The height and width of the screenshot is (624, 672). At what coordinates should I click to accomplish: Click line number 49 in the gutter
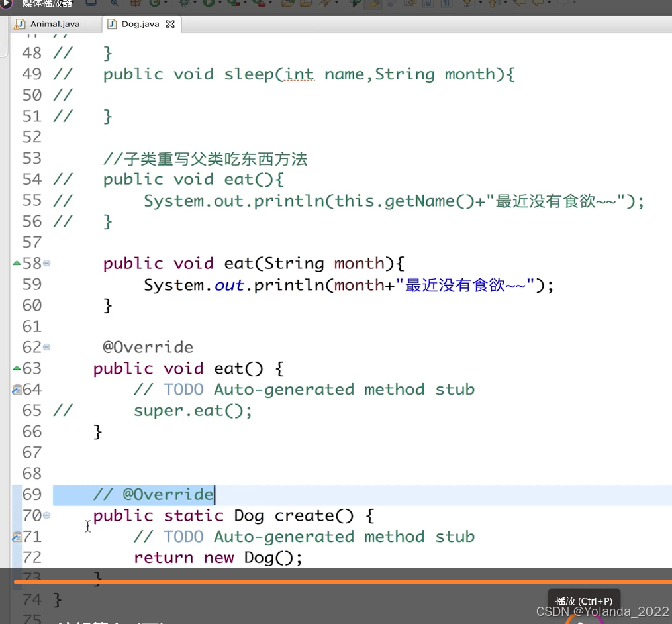pyautogui.click(x=32, y=74)
